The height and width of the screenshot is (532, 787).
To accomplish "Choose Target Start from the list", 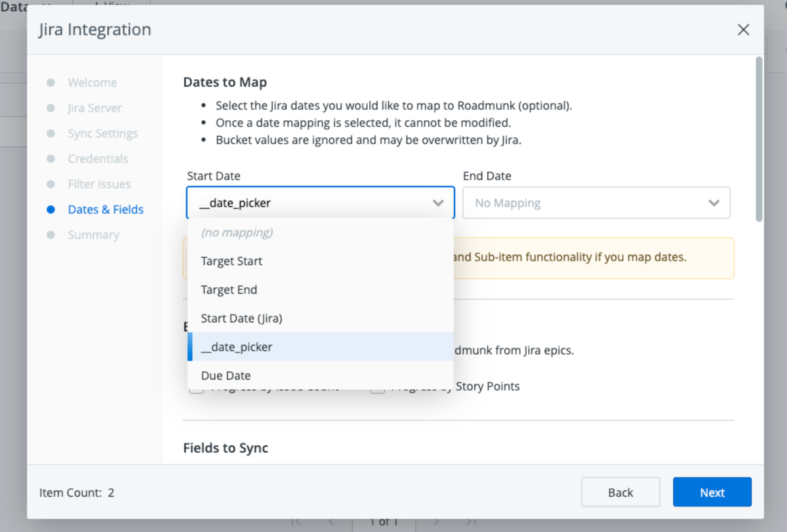I will tap(320, 261).
